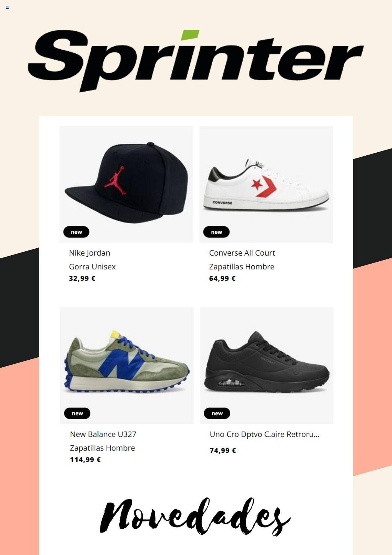Click the 74,99 € price
The image size is (392, 555).
coord(223,450)
